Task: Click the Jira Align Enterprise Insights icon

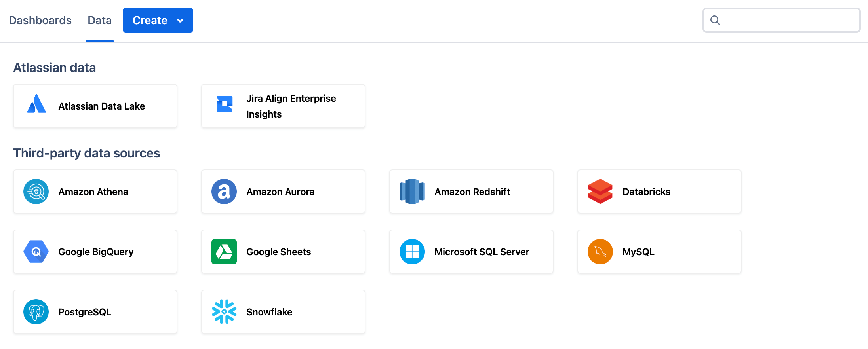Action: point(224,104)
